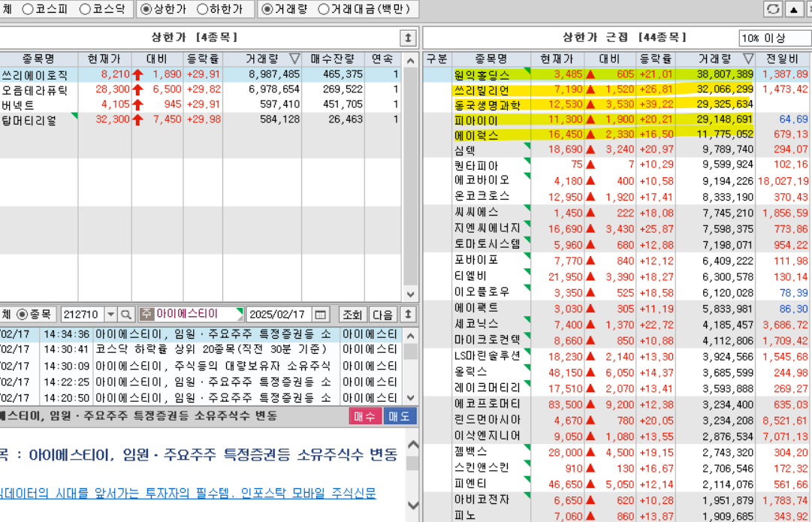Select the 토마토시스템 row
Image resolution: width=812 pixels, height=522 pixels.
tap(617, 244)
